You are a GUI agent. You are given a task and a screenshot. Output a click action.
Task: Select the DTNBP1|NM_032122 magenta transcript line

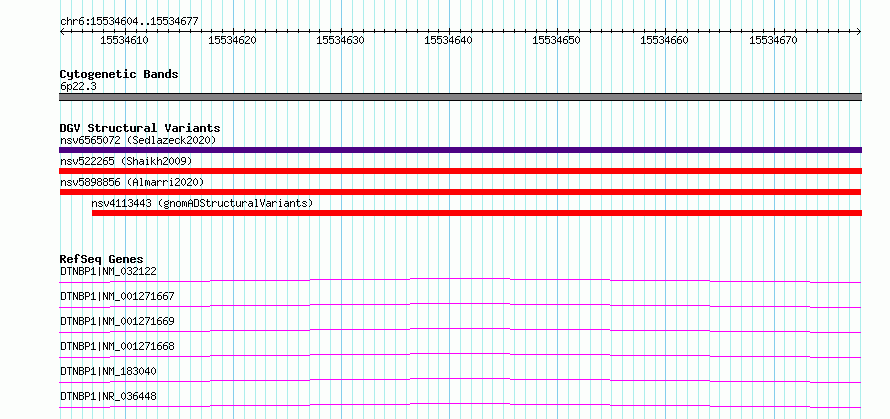tap(460, 280)
